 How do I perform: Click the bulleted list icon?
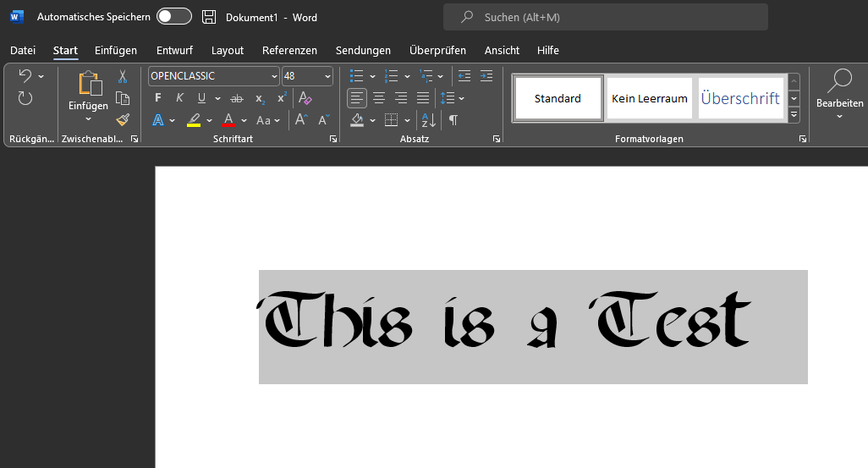357,76
